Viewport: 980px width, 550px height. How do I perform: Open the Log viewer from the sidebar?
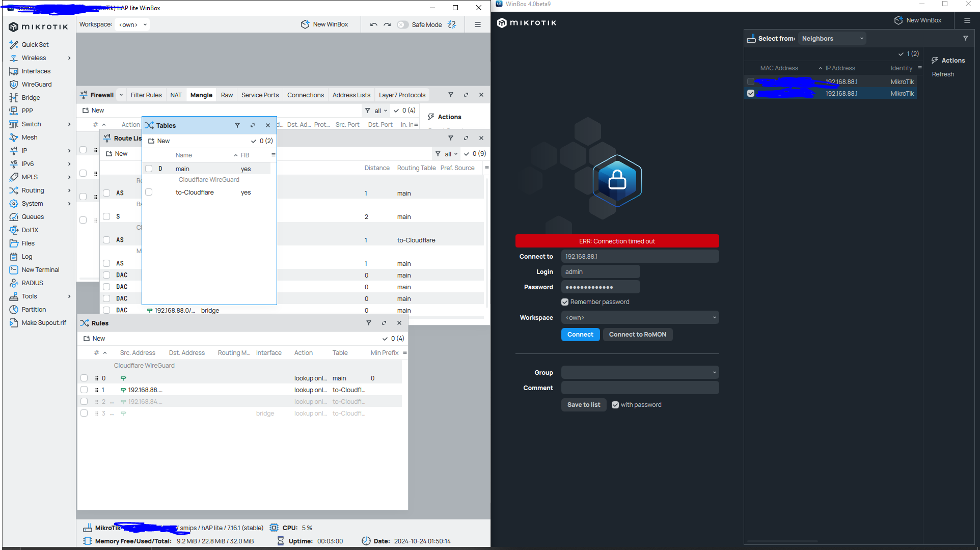point(26,256)
